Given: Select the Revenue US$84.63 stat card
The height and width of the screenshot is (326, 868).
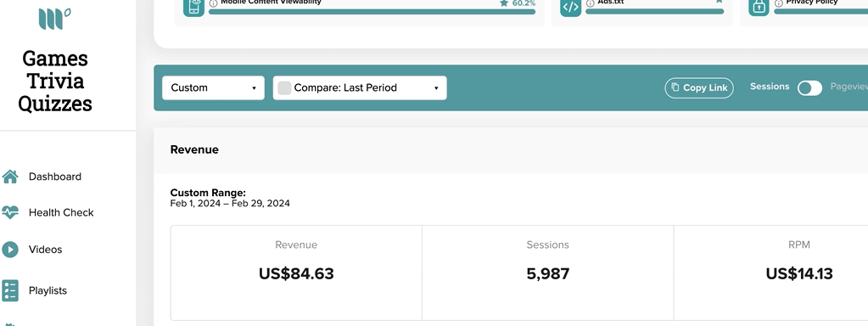Looking at the screenshot, I should tap(296, 273).
